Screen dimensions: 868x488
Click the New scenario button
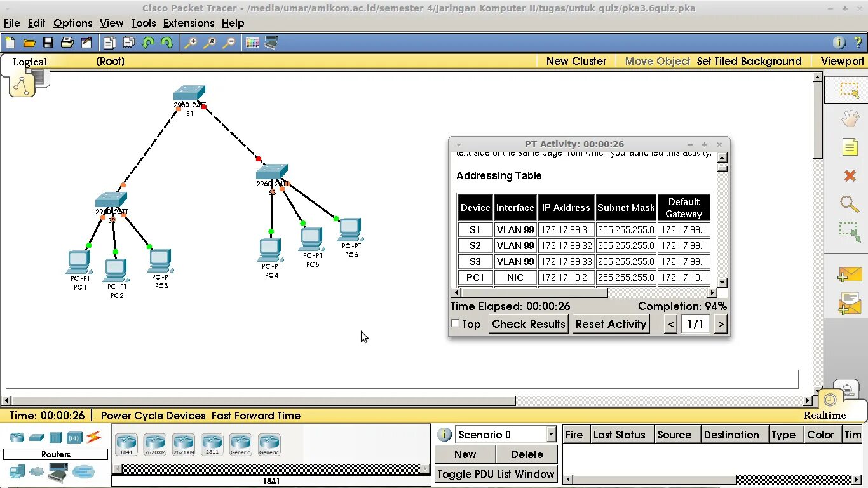tap(465, 454)
